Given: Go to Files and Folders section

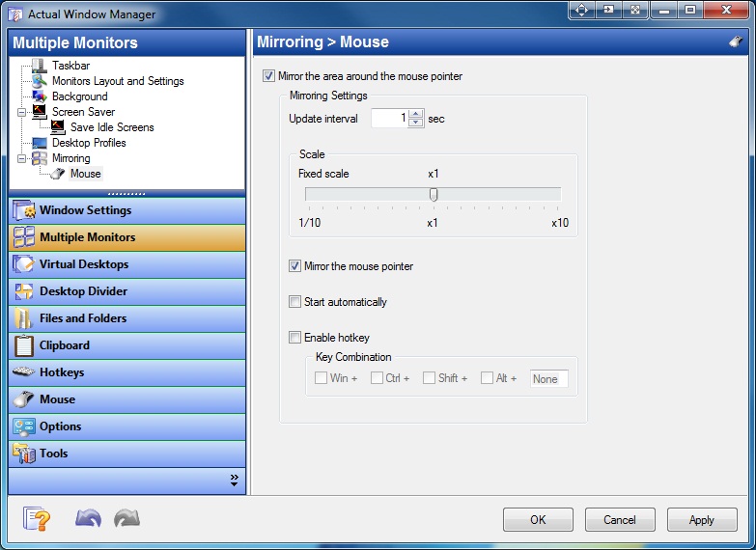Looking at the screenshot, I should [x=126, y=318].
